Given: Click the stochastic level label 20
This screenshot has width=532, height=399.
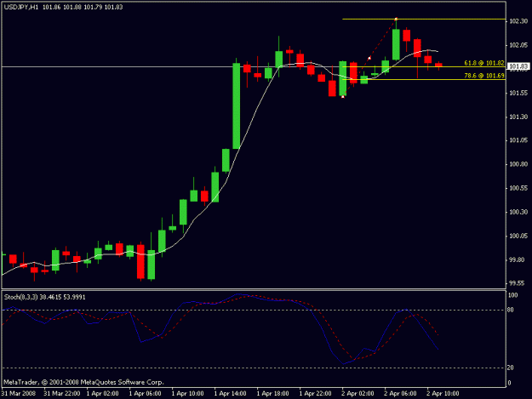Looking at the screenshot, I should (x=510, y=368).
